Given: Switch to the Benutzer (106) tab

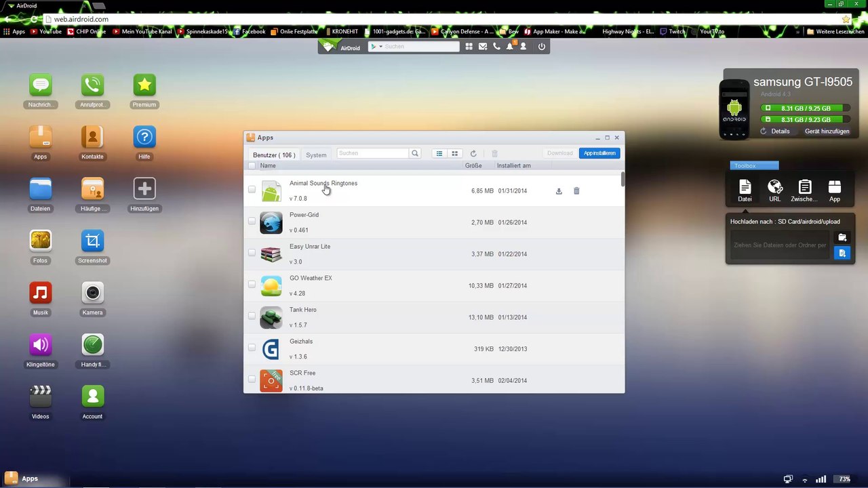Looking at the screenshot, I should (x=274, y=155).
